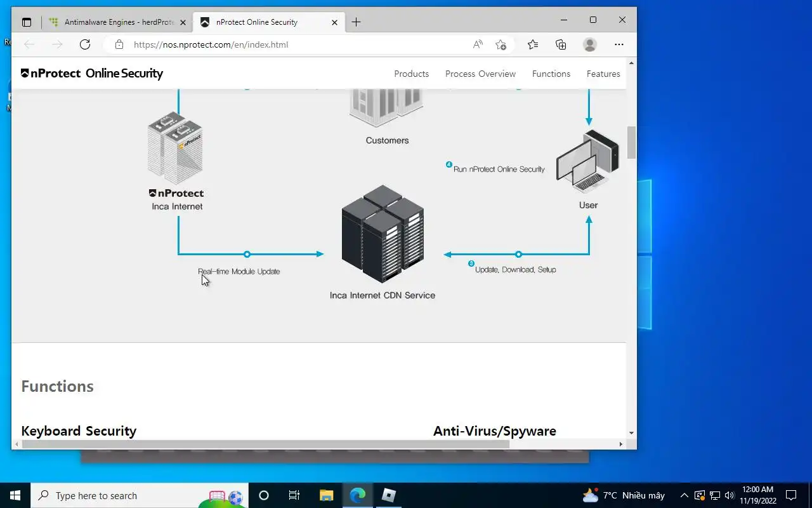Click the 'Customers' label
The width and height of the screenshot is (812, 508).
(387, 140)
